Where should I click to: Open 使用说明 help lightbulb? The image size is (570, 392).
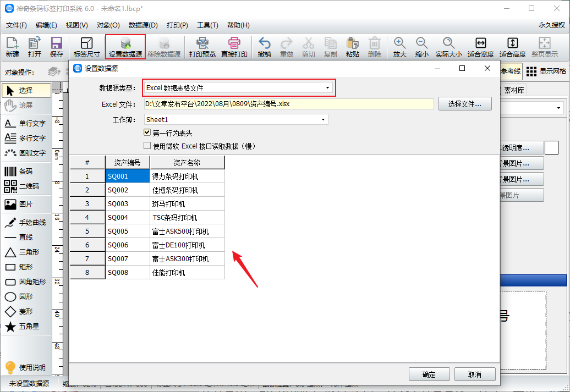tap(26, 367)
